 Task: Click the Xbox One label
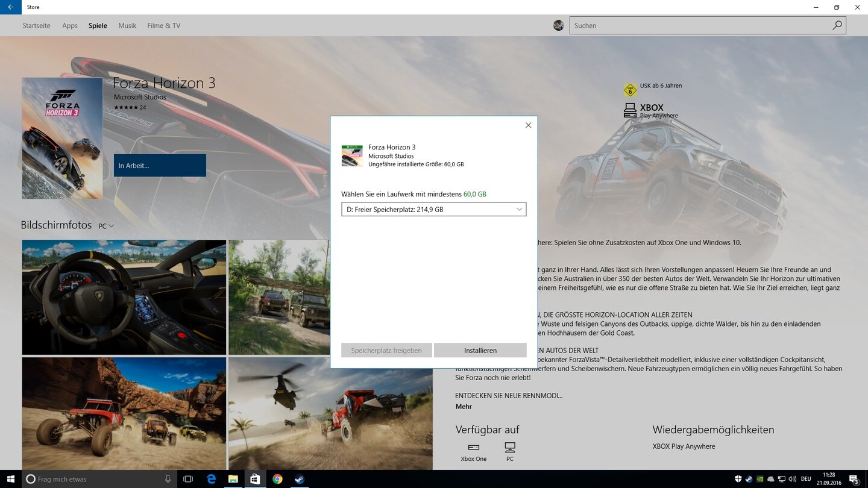[474, 459]
